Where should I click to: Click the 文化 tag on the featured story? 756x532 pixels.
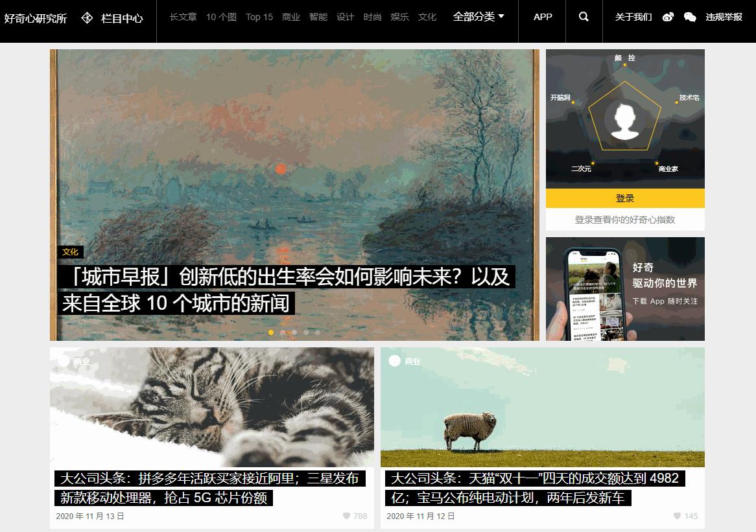(x=71, y=252)
